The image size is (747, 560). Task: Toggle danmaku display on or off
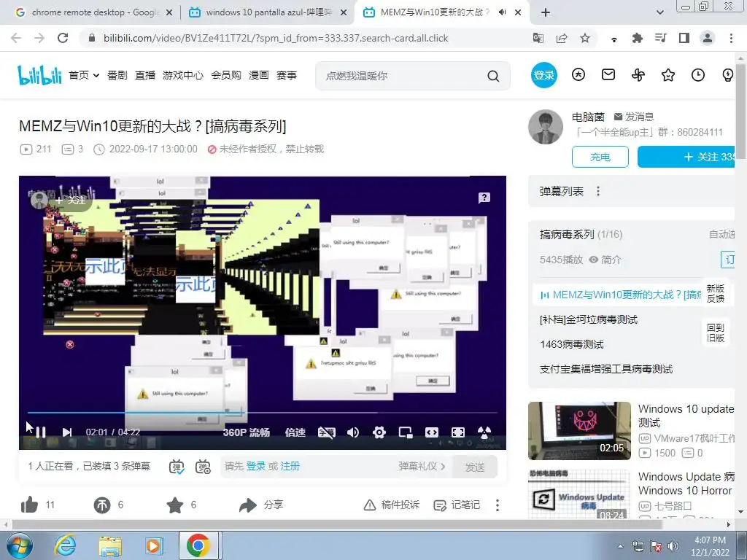[x=177, y=467]
